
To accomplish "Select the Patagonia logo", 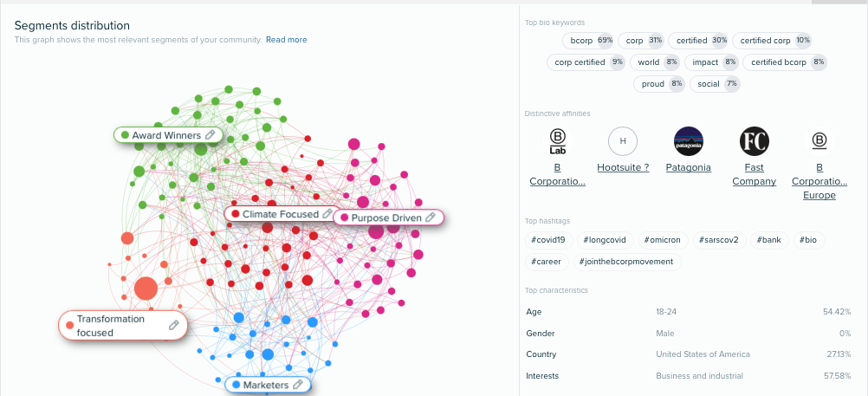I will coord(689,141).
